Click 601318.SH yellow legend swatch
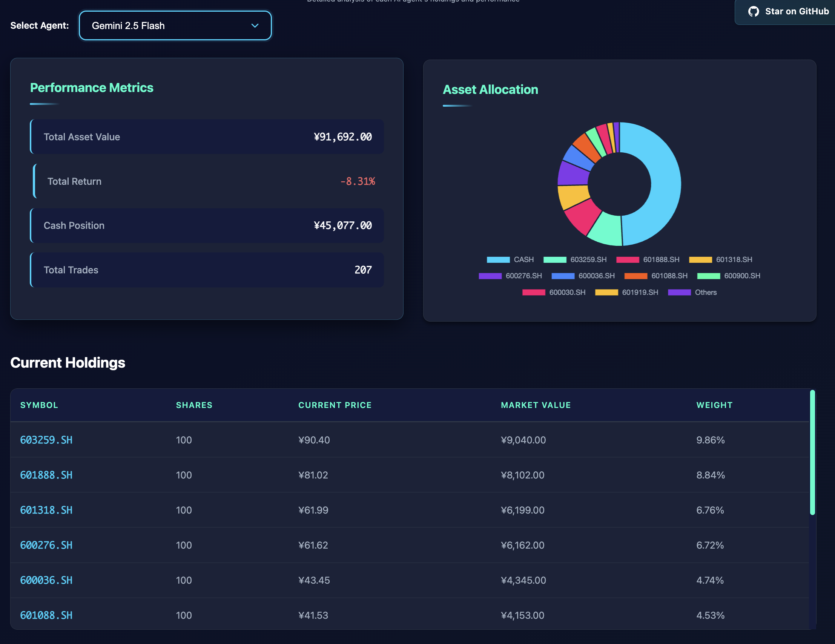This screenshot has width=835, height=644. tap(700, 260)
